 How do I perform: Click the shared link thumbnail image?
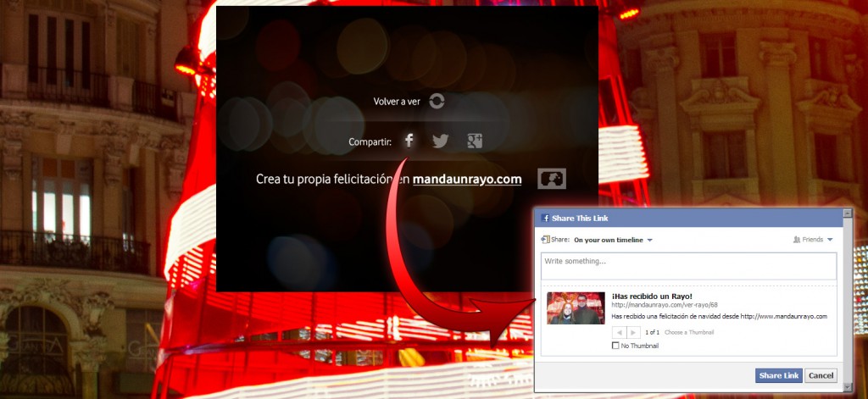coord(576,308)
